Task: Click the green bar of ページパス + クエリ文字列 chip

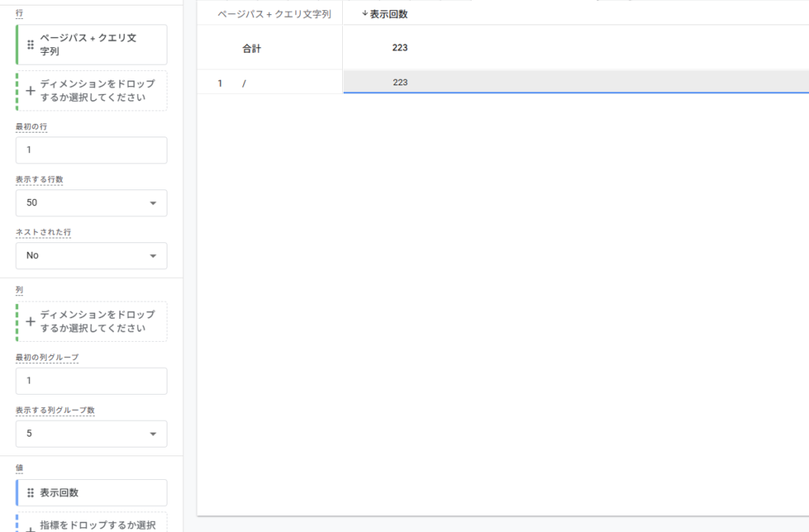Action: [x=17, y=44]
